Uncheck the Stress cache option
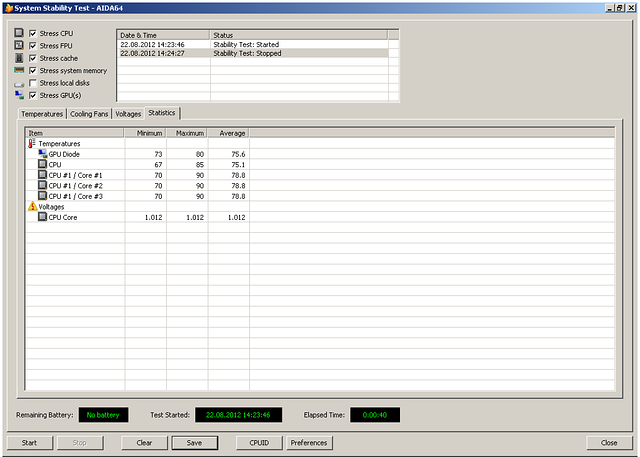The height and width of the screenshot is (457, 640). [x=33, y=58]
